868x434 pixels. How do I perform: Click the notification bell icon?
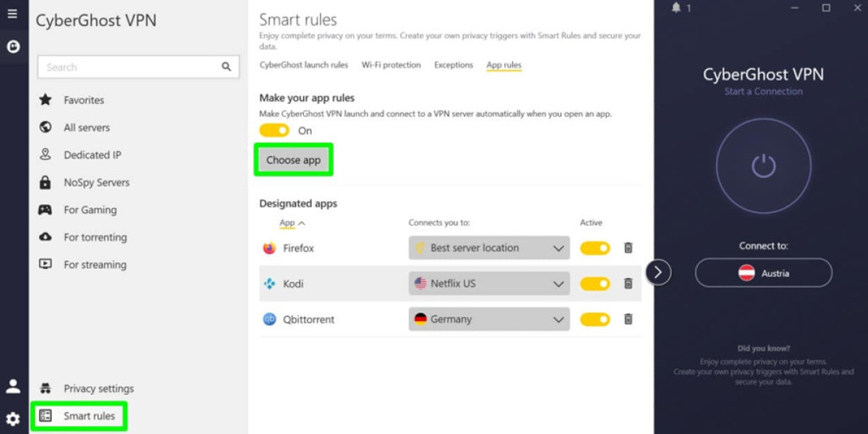pyautogui.click(x=676, y=8)
